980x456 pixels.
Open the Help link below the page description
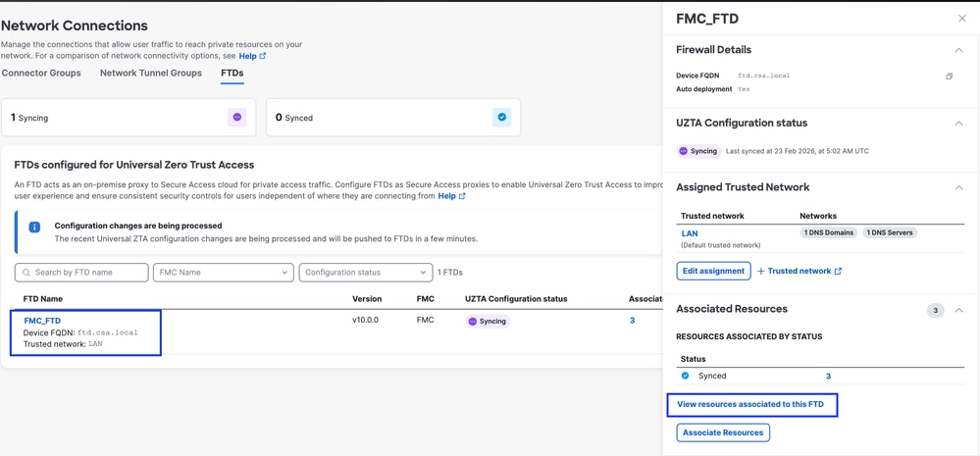pos(252,56)
